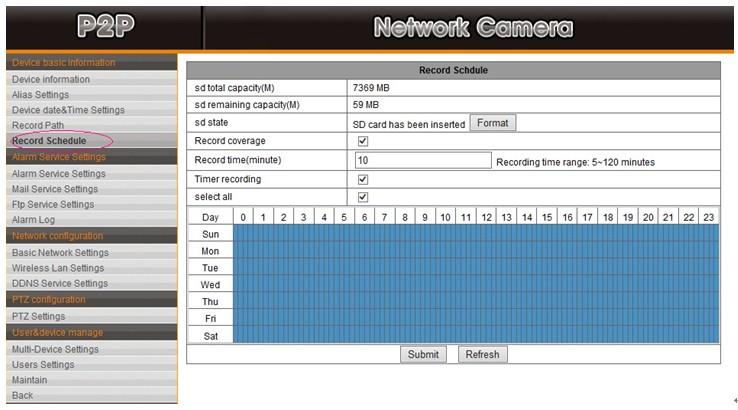Open Mail Service Settings
This screenshot has width=738, height=410.
[54, 189]
